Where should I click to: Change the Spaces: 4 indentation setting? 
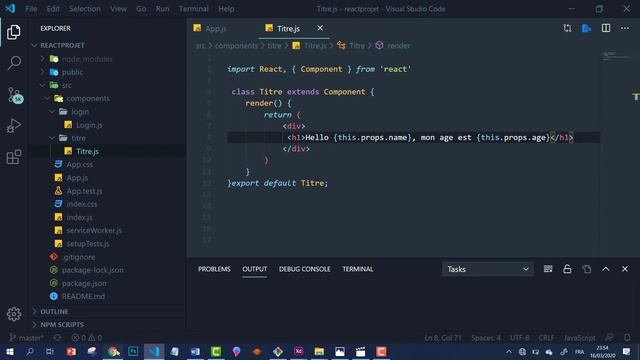pos(486,338)
